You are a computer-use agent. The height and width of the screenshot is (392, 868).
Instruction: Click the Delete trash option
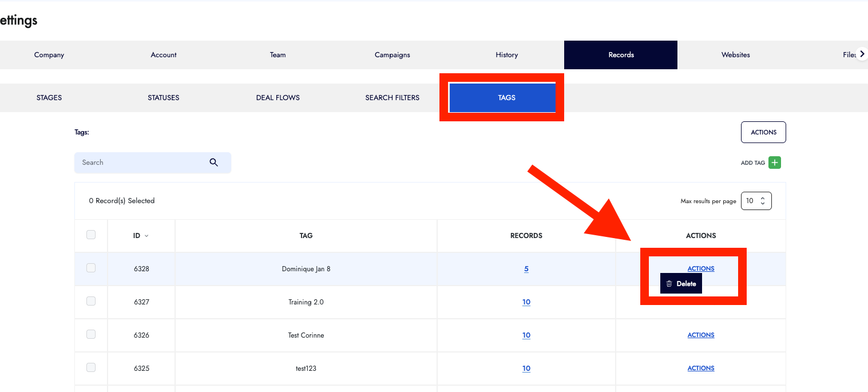[681, 284]
